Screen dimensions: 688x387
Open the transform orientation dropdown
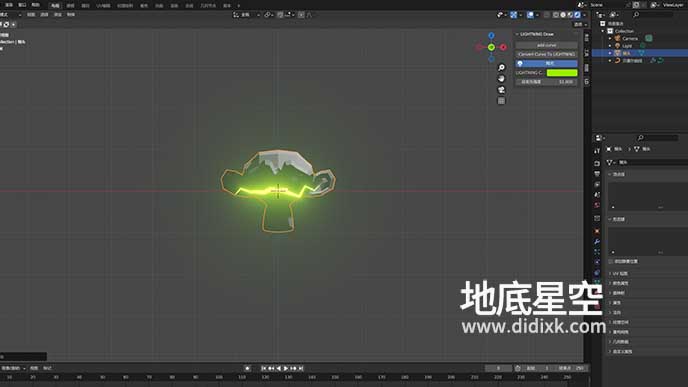[x=246, y=15]
